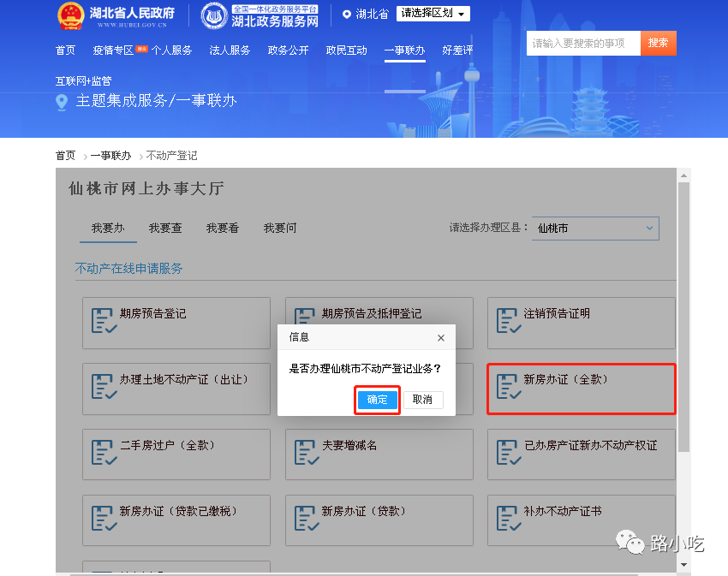Confirm the dialog with 确定
This screenshot has width=728, height=576.
[377, 400]
